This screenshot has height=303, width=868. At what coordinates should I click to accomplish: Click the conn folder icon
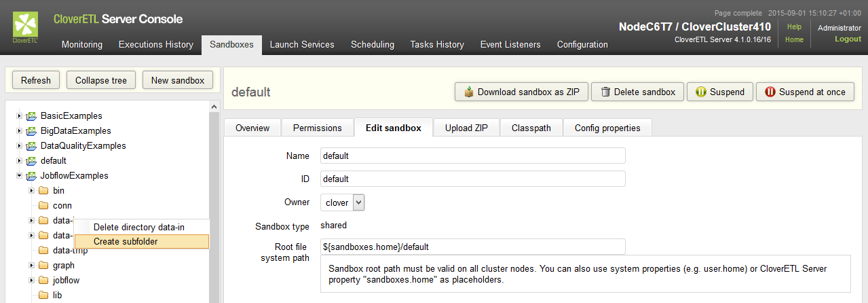pos(43,206)
